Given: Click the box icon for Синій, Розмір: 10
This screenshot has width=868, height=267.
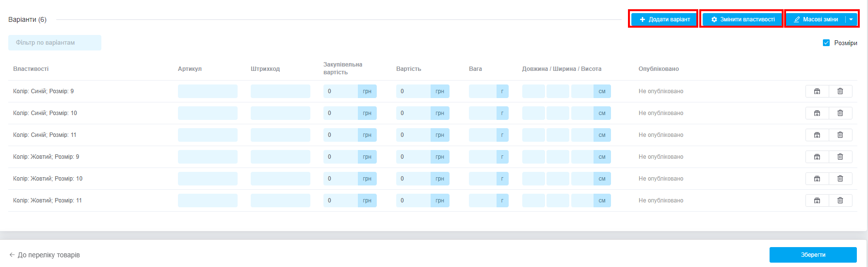Looking at the screenshot, I should [817, 113].
